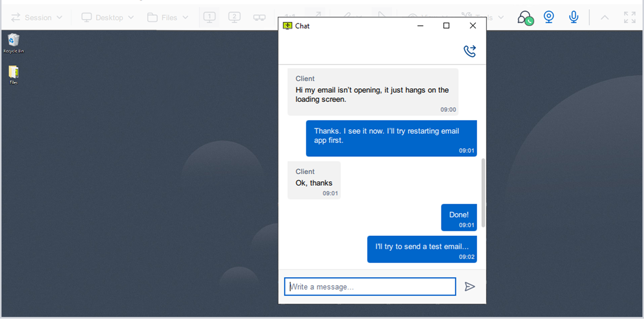Click the 09:00 timestamp
Viewport: 644px width, 319px height.
pyautogui.click(x=448, y=109)
